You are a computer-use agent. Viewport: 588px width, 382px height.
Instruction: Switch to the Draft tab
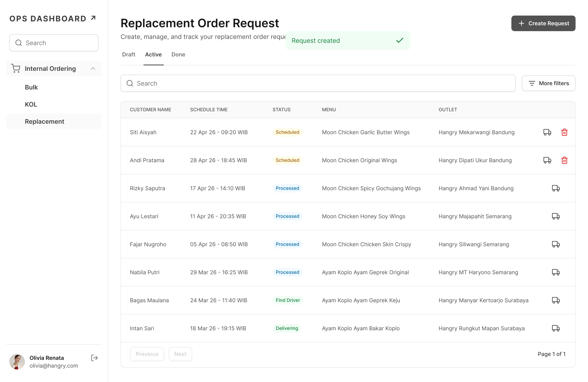pos(129,54)
